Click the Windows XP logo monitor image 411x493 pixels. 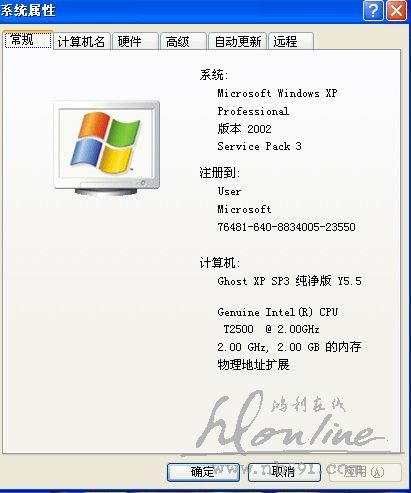(107, 148)
